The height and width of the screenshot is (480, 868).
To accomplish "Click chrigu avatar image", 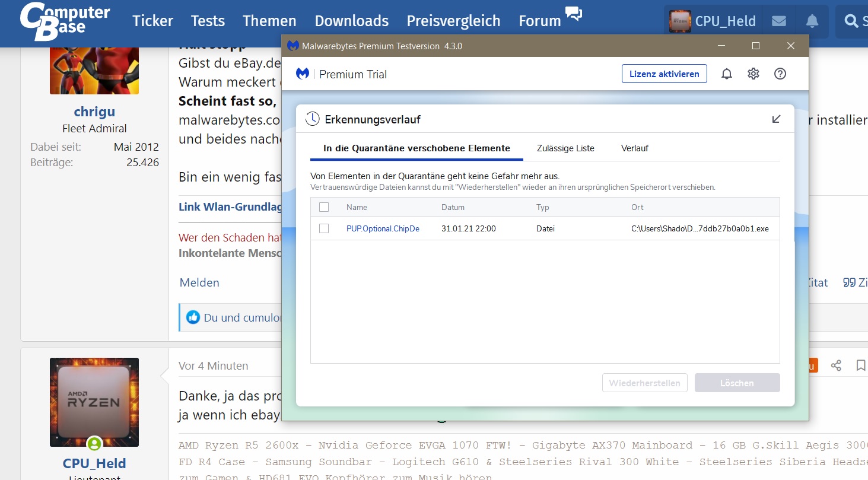I will (x=94, y=71).
